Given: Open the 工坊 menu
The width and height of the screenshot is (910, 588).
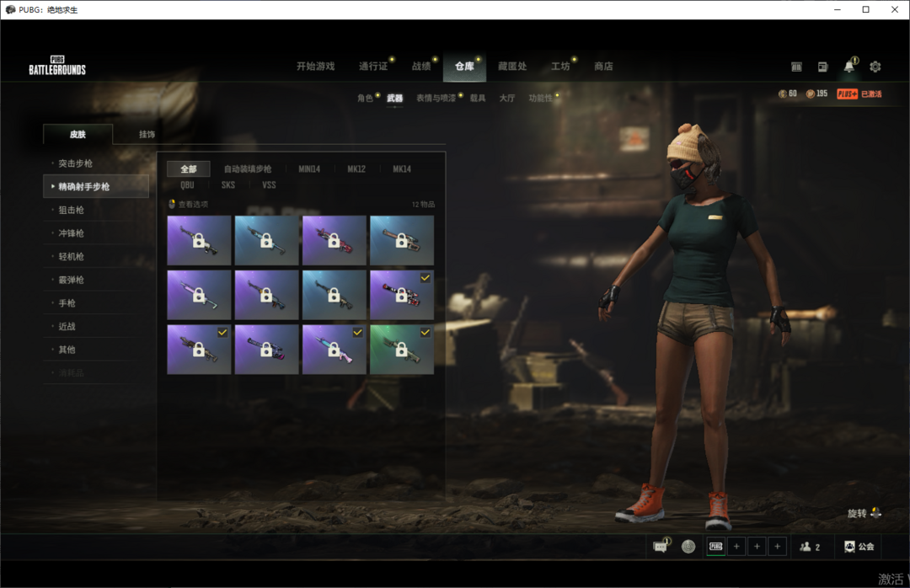Looking at the screenshot, I should pos(560,67).
